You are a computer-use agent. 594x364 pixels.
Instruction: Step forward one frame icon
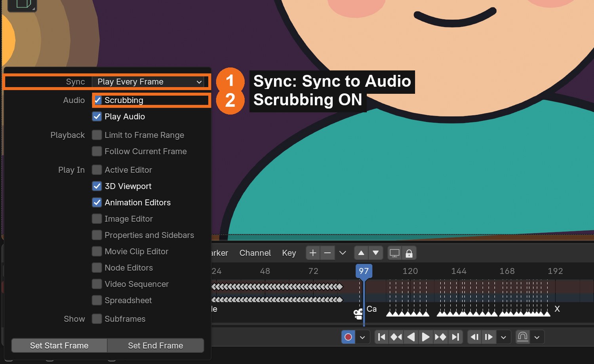click(x=489, y=337)
